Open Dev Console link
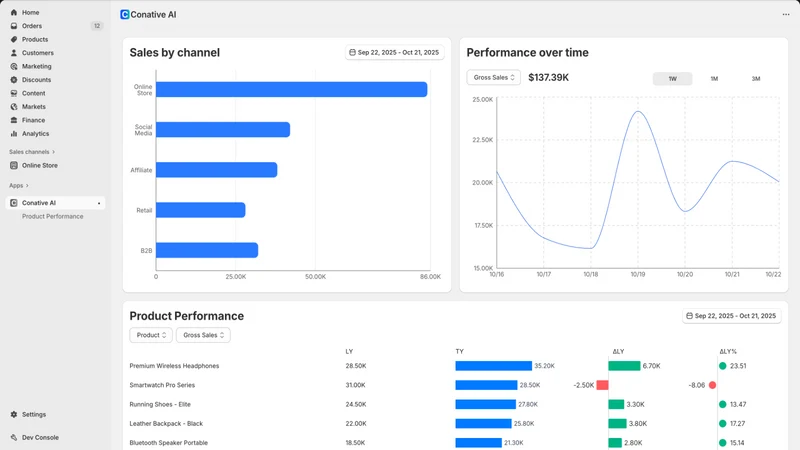The image size is (800, 450). (x=40, y=437)
